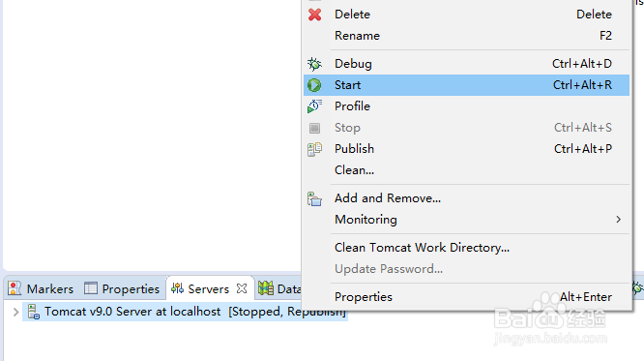Select Tomcat v9.0 Server at localhost

(x=185, y=312)
